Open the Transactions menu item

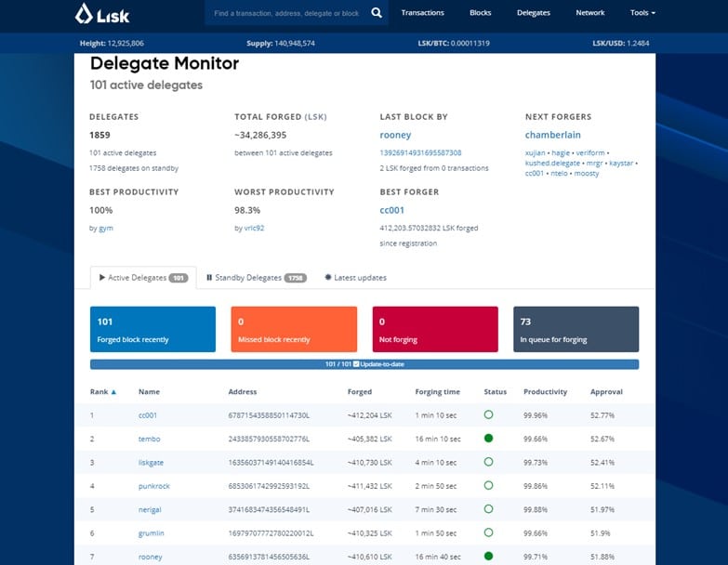click(422, 12)
